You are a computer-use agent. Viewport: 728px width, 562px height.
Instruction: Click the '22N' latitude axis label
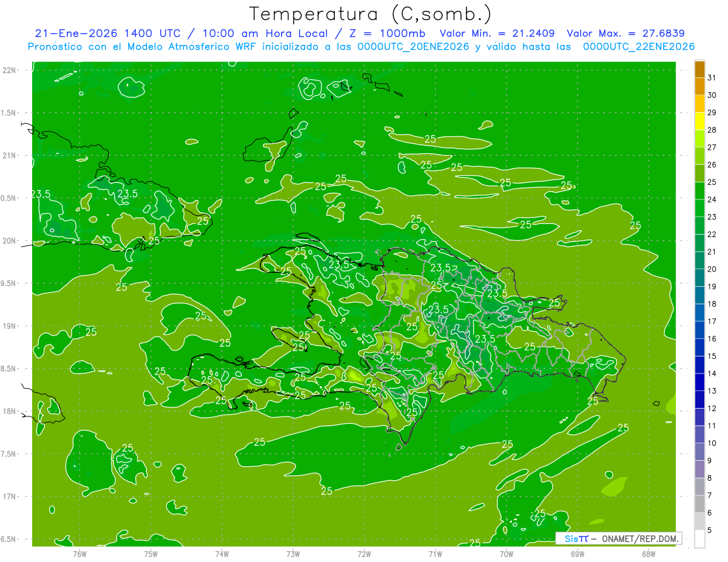(10, 70)
